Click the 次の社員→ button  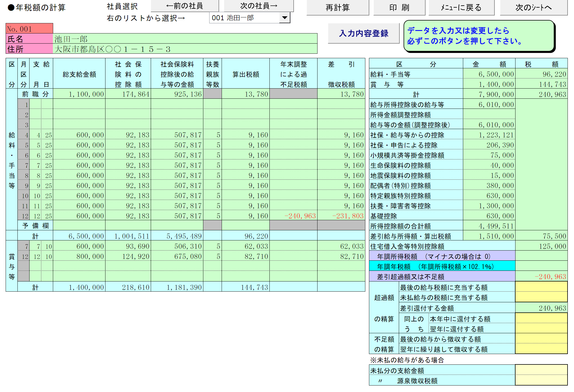tap(258, 6)
